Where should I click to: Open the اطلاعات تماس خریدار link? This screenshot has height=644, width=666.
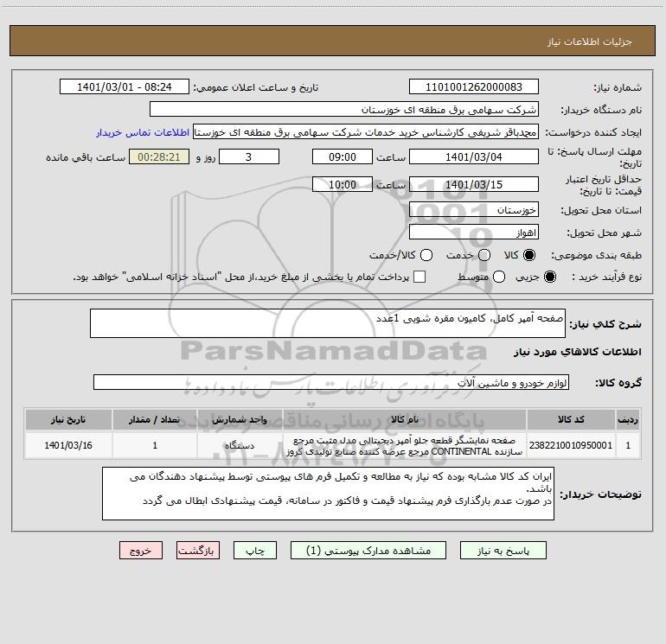pos(143,132)
